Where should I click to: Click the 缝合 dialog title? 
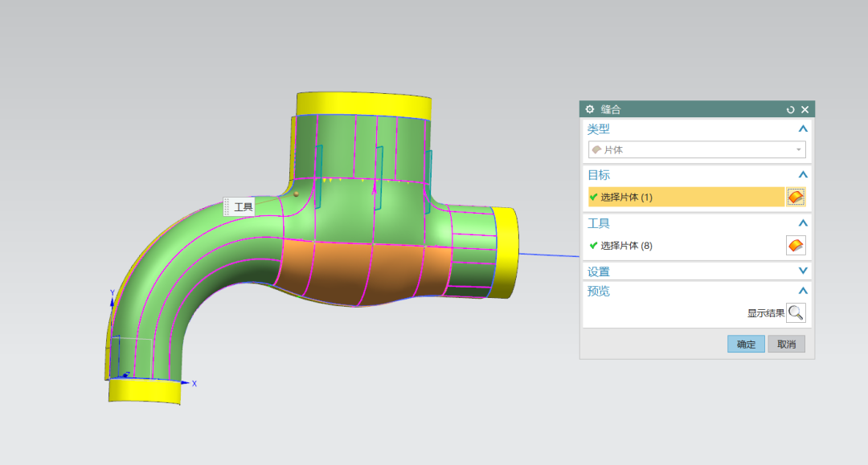pos(611,109)
